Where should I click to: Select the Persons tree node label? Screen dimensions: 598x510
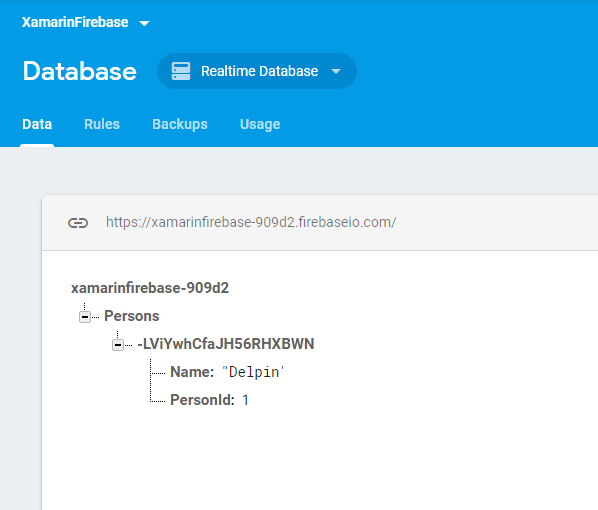132,316
